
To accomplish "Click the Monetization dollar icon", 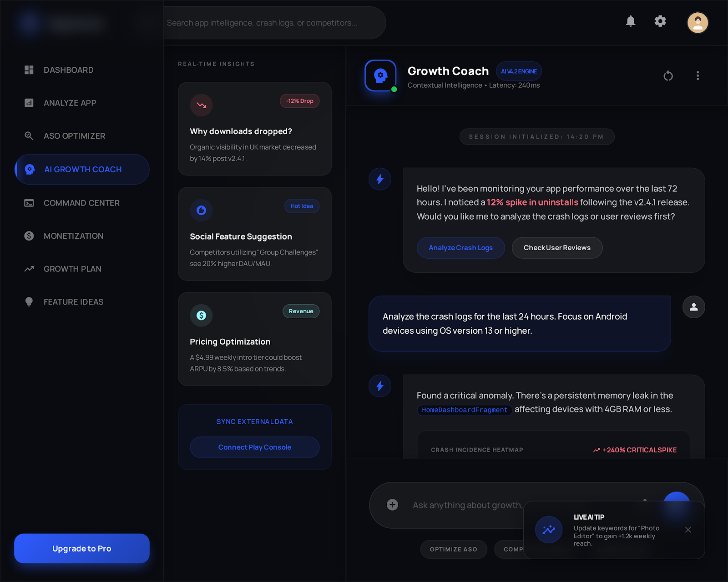I will (29, 236).
